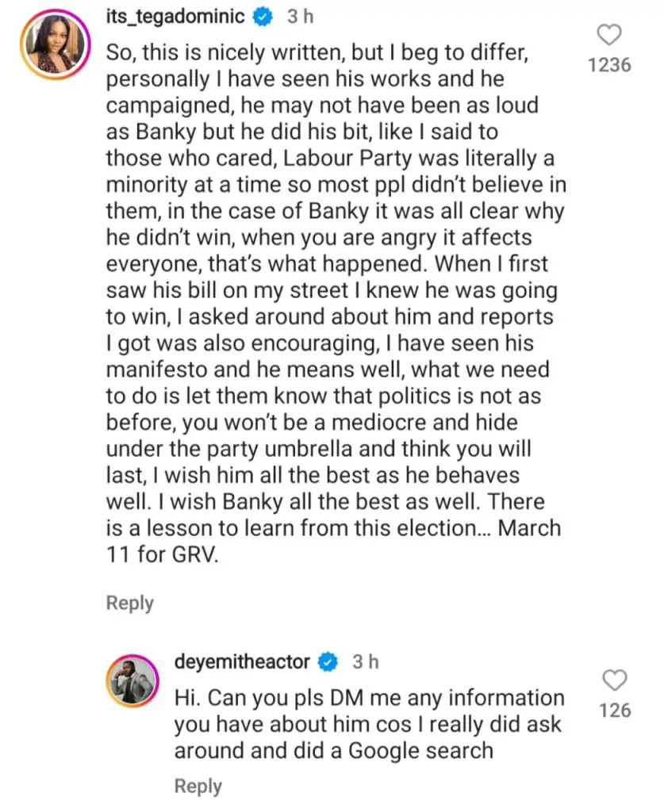This screenshot has height=812, width=664.
Task: Visit the its_tegadominic username link
Action: point(180,16)
